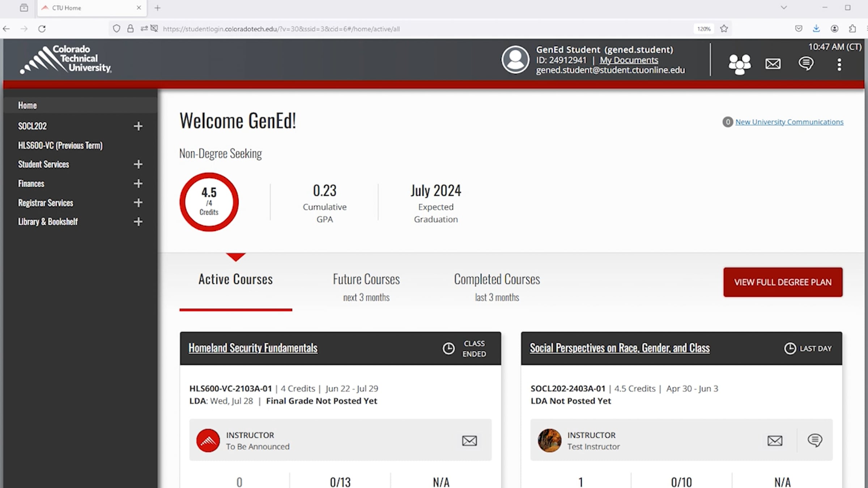Click the browser address bar URL
The height and width of the screenshot is (488, 868).
281,29
